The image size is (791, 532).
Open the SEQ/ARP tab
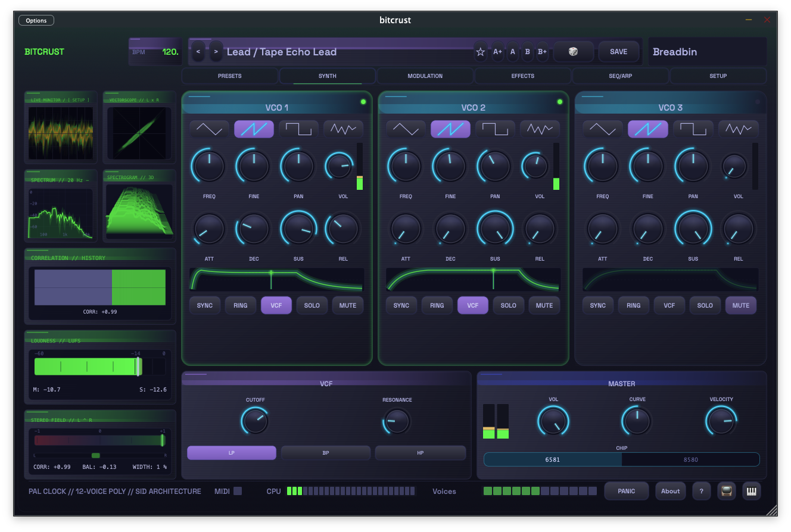pyautogui.click(x=620, y=76)
